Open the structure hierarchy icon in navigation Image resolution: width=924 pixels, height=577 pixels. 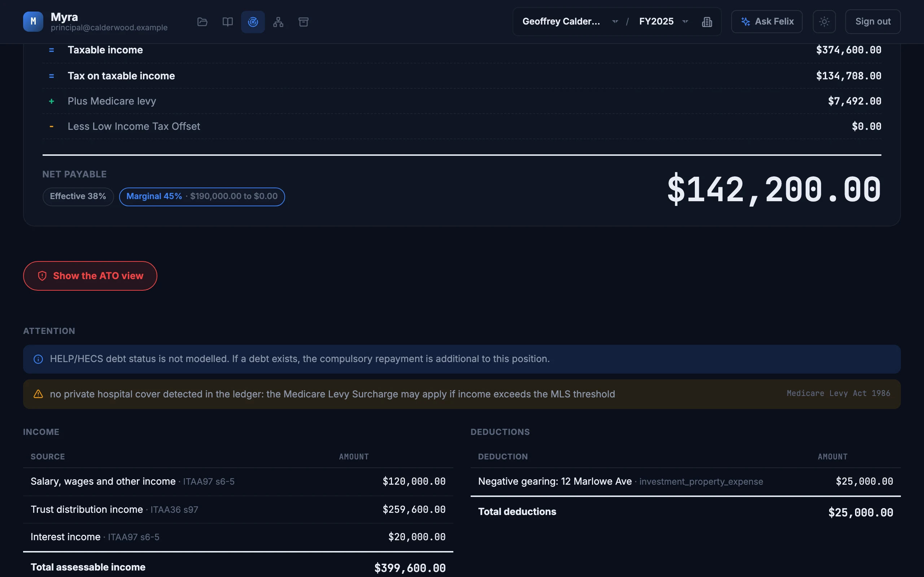[278, 22]
